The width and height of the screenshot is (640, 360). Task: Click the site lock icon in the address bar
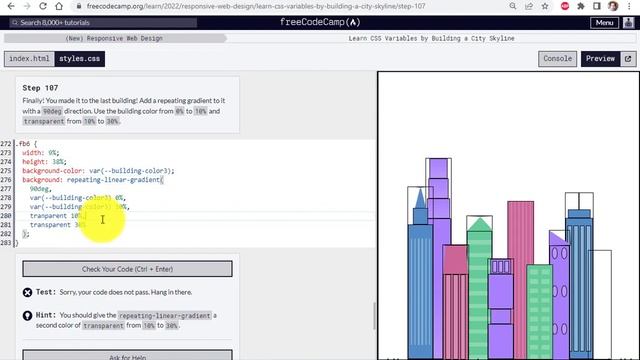79,6
